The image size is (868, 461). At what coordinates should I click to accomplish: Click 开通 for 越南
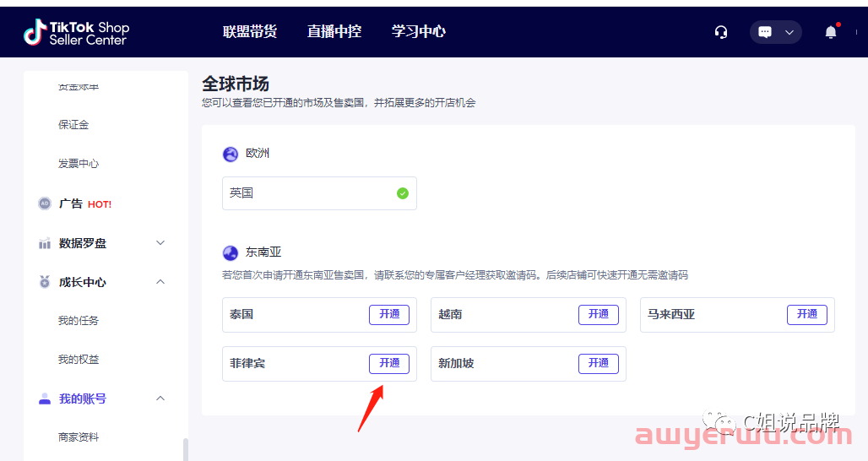[599, 314]
